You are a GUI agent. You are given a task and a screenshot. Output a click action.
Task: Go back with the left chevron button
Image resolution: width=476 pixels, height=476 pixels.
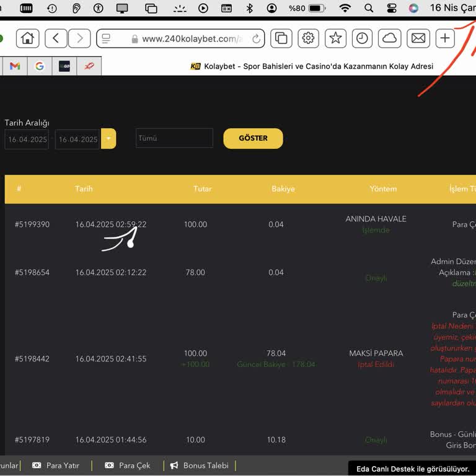56,38
